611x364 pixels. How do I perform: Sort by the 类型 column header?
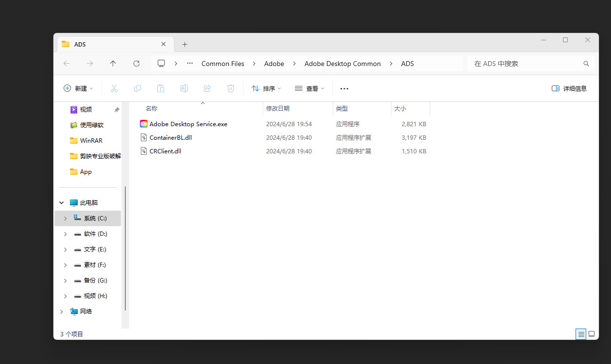[x=342, y=109]
